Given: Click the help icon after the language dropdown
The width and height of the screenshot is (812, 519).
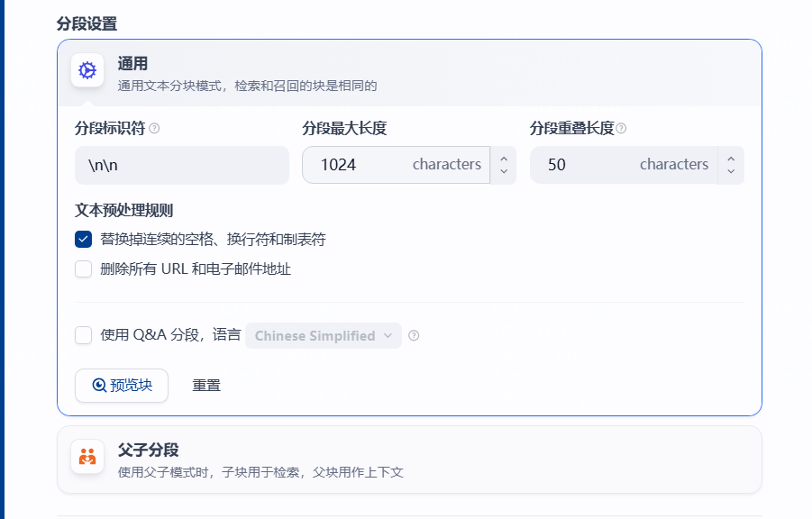Looking at the screenshot, I should [x=414, y=335].
